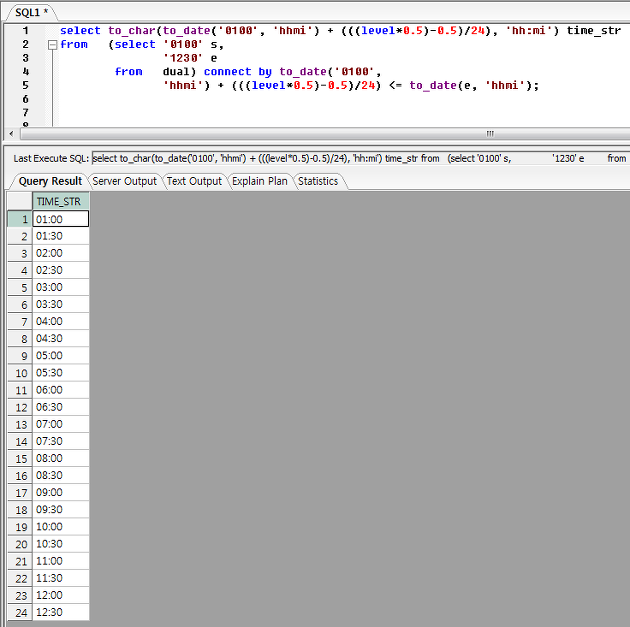Select result cell 03:30
The image size is (630, 627).
[61, 304]
